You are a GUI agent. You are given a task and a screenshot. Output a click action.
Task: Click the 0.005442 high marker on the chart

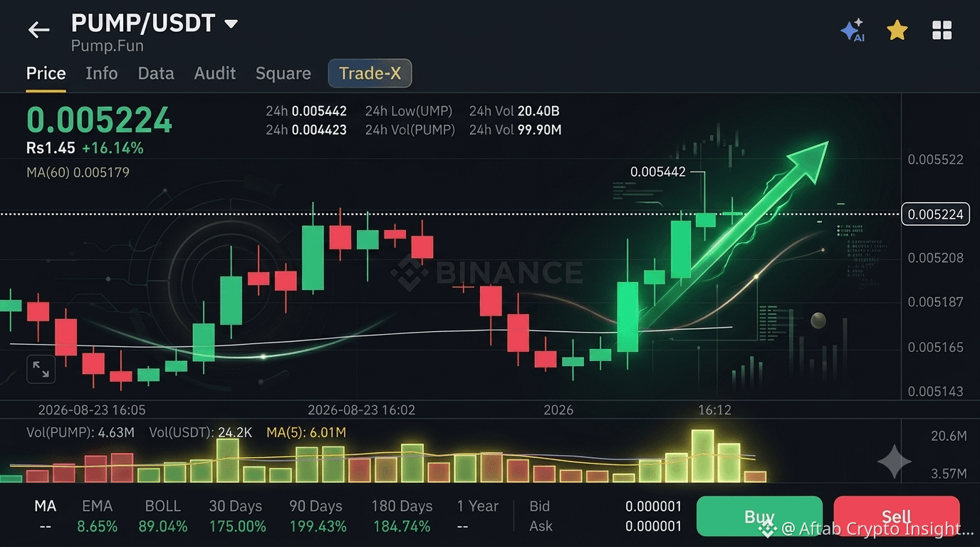click(x=658, y=172)
